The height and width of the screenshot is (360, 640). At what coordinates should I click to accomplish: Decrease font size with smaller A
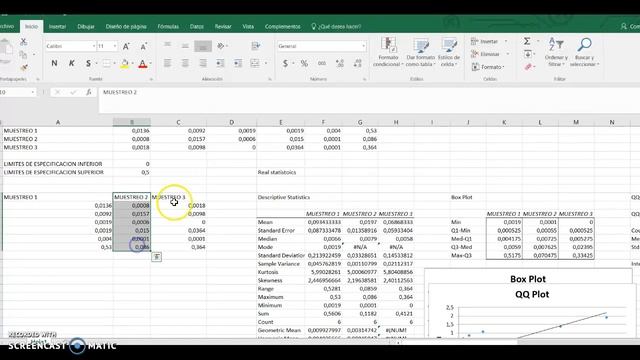coord(144,47)
